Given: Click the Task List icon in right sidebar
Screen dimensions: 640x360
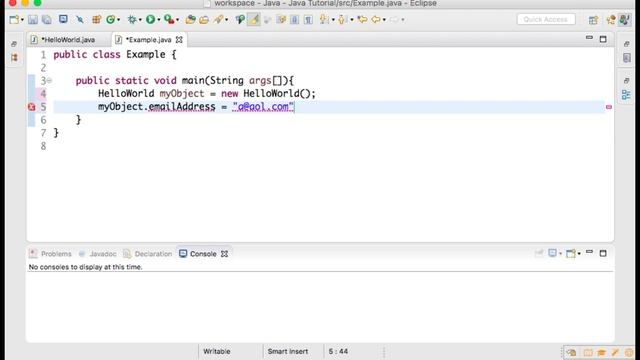Looking at the screenshot, I should point(627,58).
